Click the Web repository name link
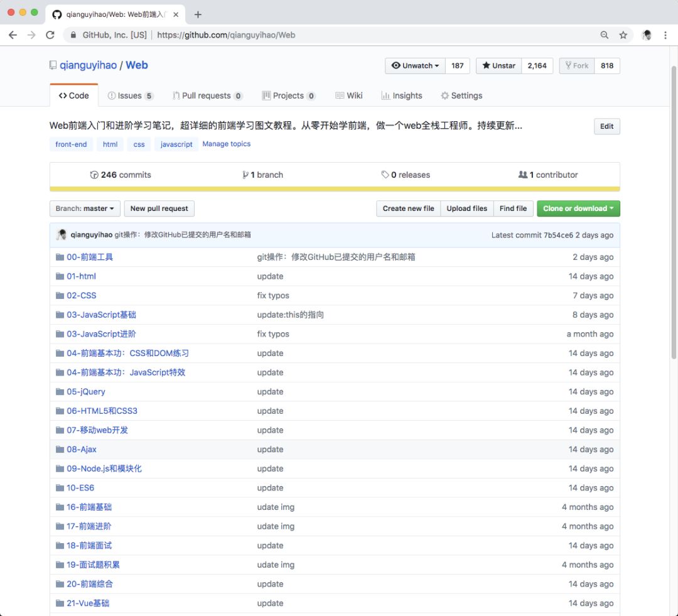The image size is (678, 616). (x=137, y=65)
